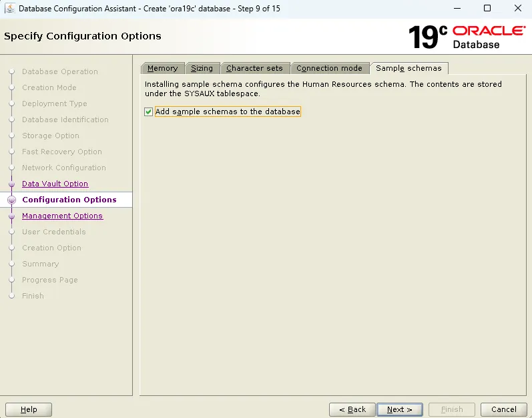Click the greyed-out Finish button

pos(452,409)
